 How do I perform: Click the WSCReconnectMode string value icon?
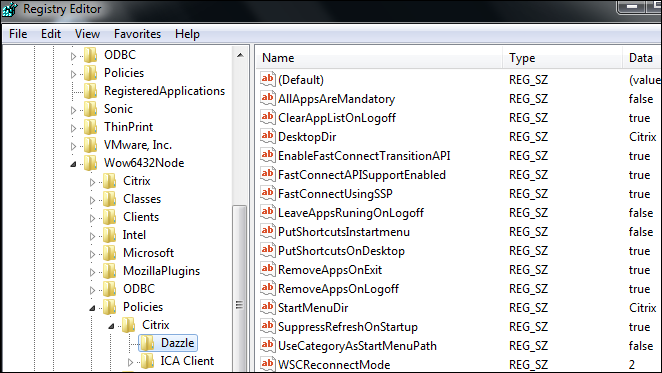pyautogui.click(x=268, y=364)
